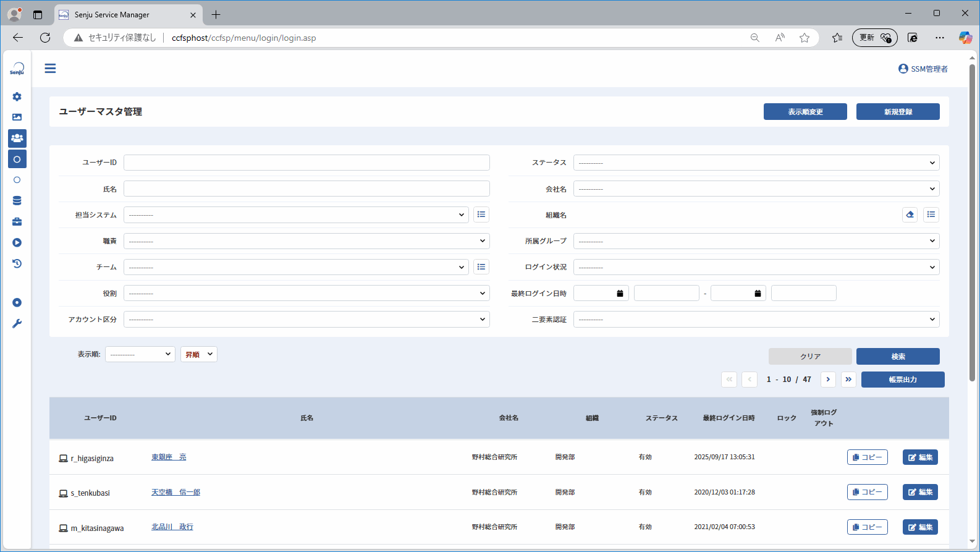Open list picker beside チーム
Image resolution: width=980 pixels, height=552 pixels.
[x=481, y=267]
